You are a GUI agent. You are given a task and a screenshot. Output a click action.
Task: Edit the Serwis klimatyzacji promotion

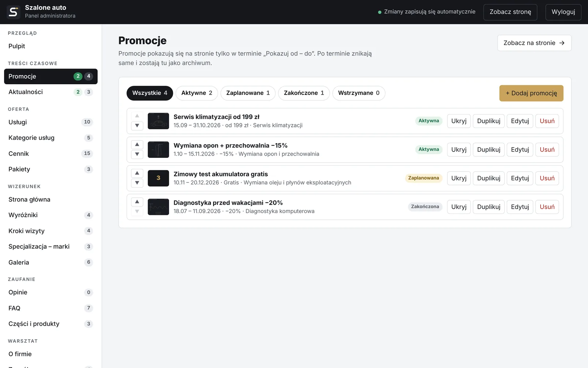tap(520, 121)
